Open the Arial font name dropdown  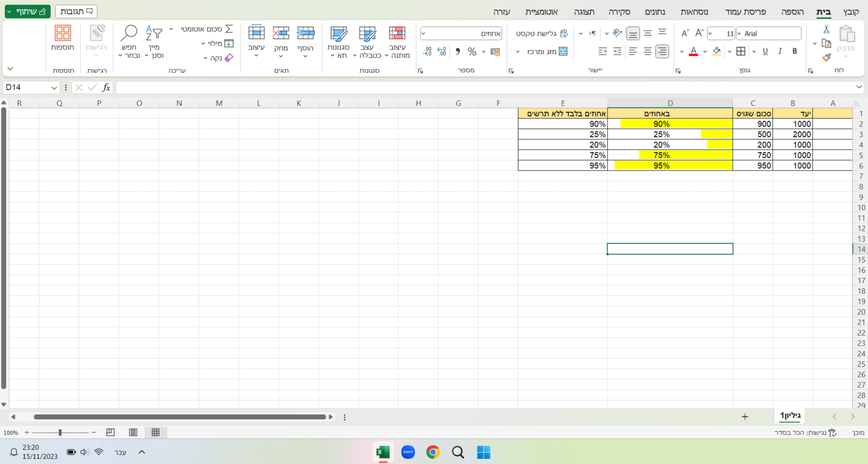(740, 34)
